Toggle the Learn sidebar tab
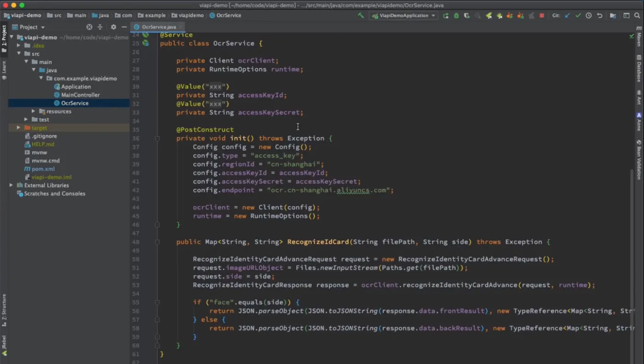 tap(4, 70)
